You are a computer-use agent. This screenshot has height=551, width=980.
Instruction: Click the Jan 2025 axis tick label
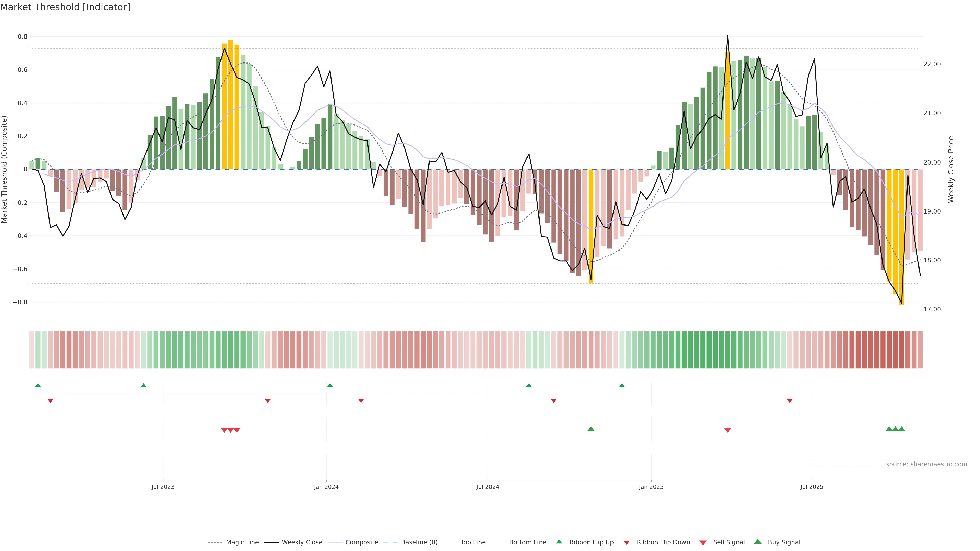651,487
